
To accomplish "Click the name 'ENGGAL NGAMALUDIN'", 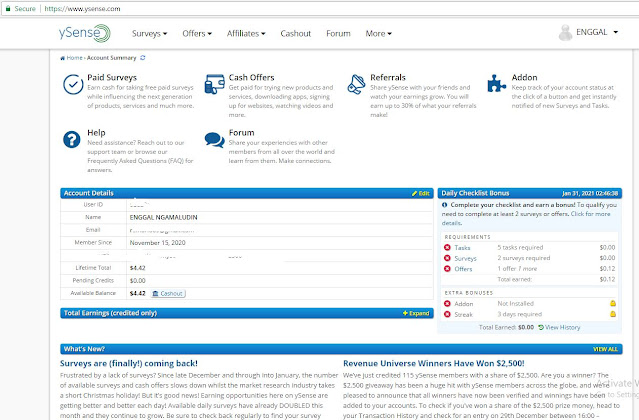I will coord(163,218).
